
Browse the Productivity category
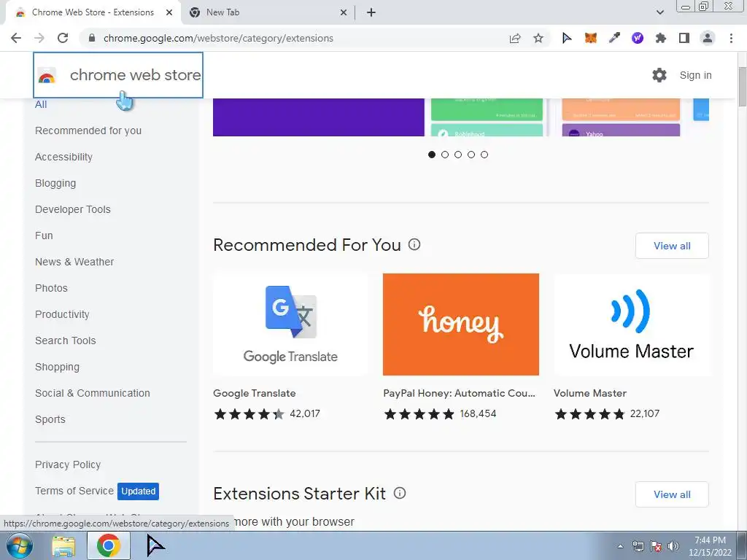click(62, 314)
